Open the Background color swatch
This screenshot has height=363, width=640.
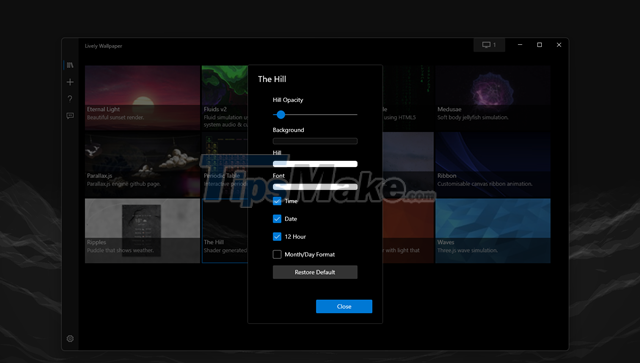315,141
